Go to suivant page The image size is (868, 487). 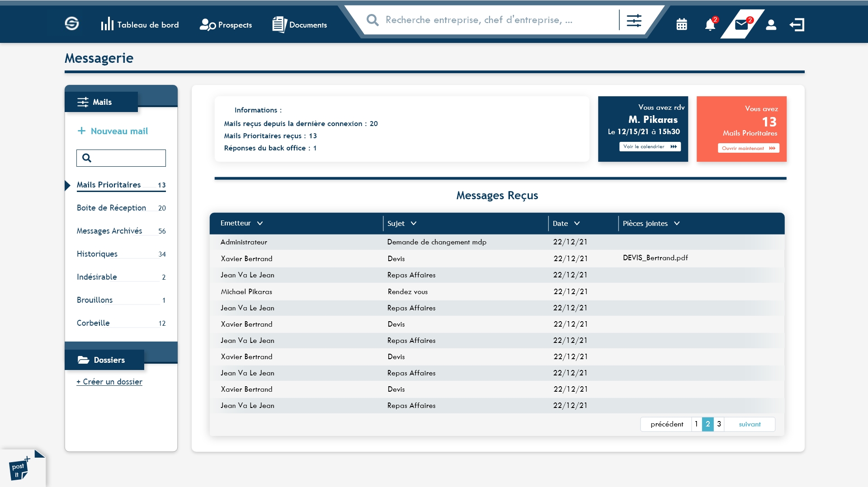750,424
